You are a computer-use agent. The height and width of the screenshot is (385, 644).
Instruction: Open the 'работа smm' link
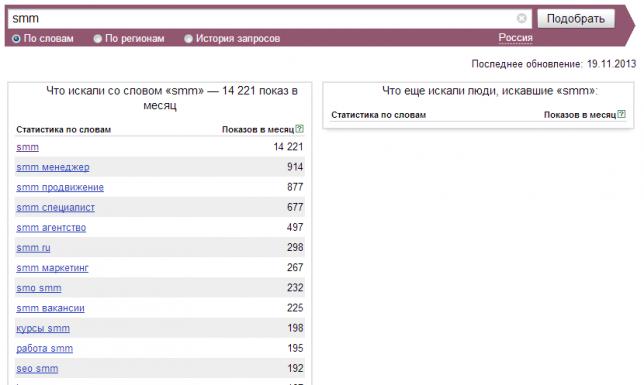[44, 348]
